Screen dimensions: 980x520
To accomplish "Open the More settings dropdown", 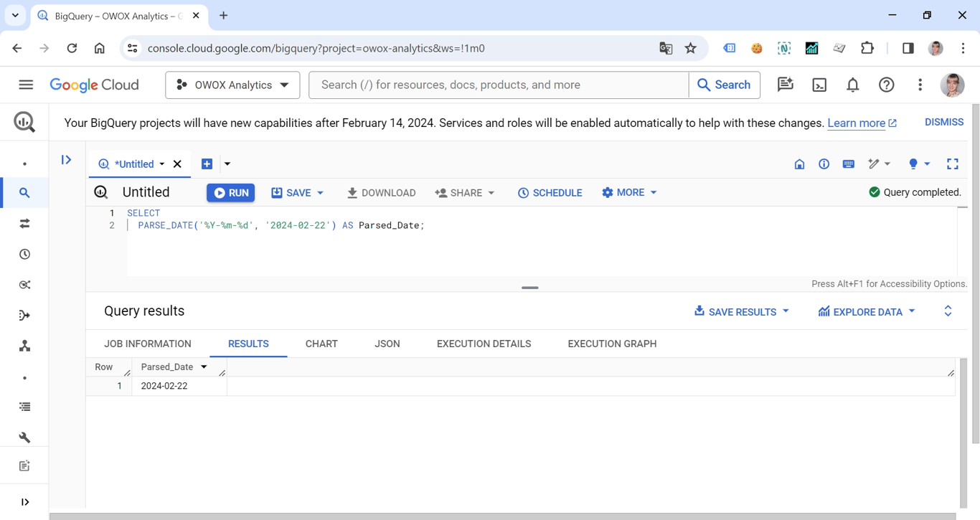I will coord(629,192).
